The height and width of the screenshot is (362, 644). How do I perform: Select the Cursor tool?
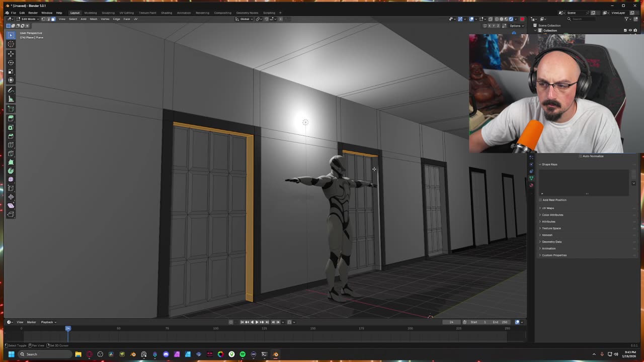(11, 44)
